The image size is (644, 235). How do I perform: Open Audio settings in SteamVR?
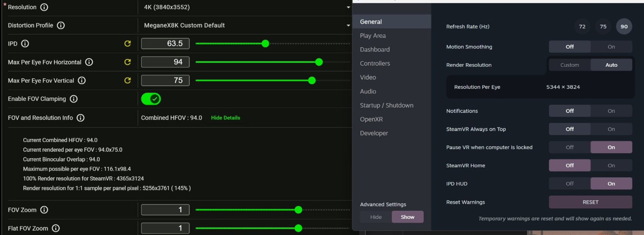[x=392, y=91]
